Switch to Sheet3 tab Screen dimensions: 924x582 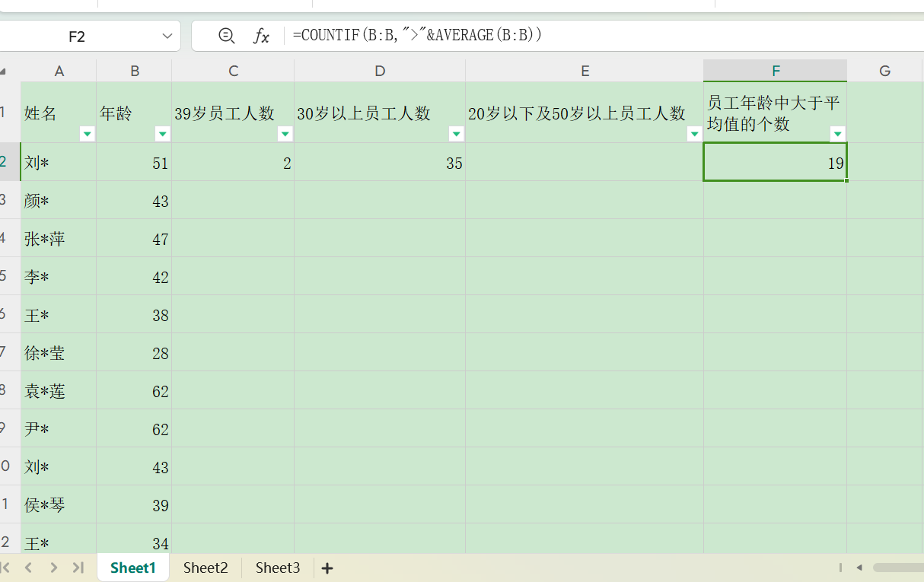click(x=278, y=568)
